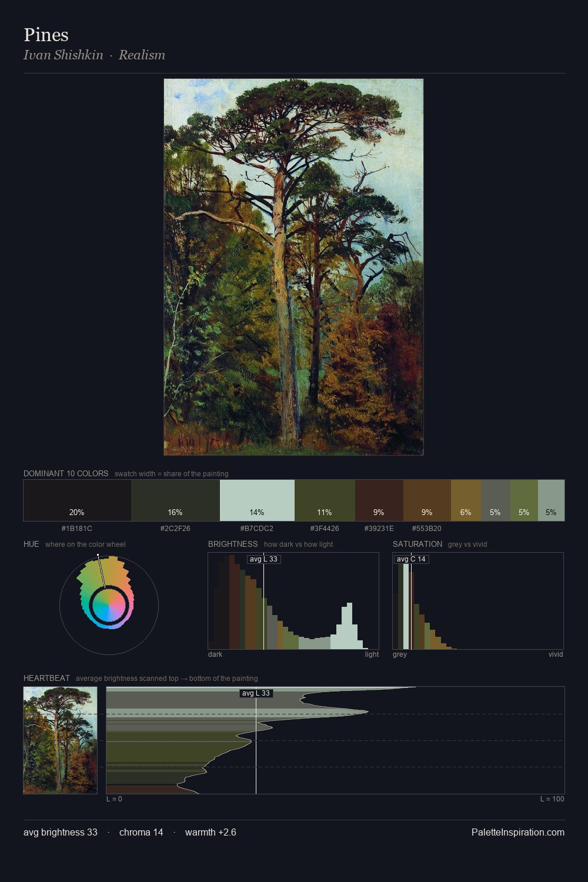Click the hex code #2C2F26 label

175,528
